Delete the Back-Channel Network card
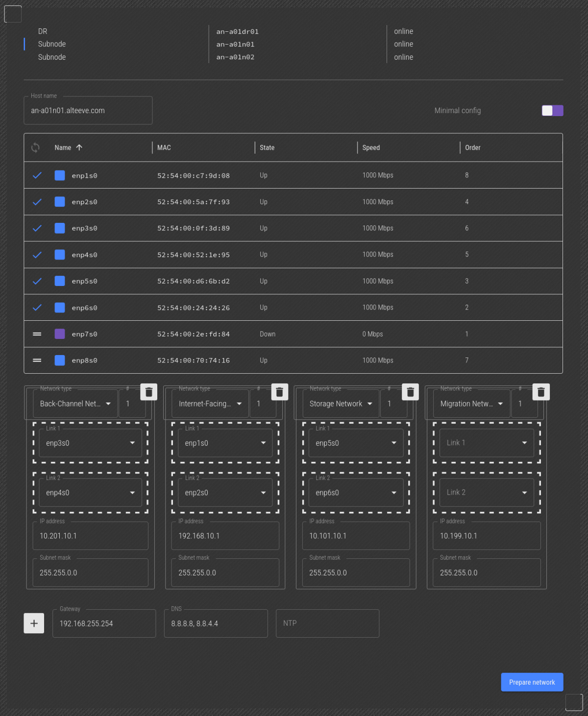The width and height of the screenshot is (588, 716). pyautogui.click(x=149, y=392)
